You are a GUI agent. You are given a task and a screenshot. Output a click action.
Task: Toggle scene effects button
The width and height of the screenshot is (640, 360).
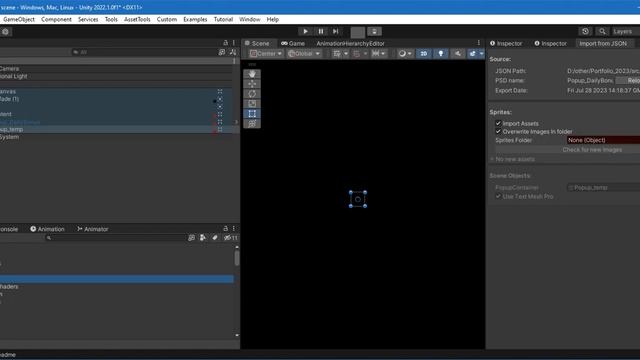(473, 53)
